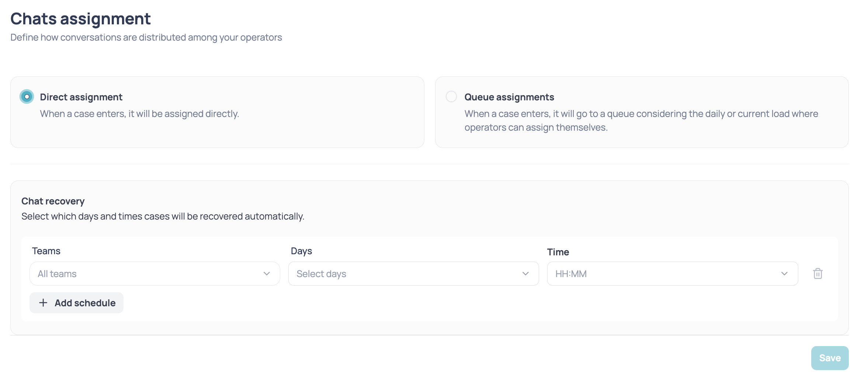Select the Queue assignments radio button
This screenshot has width=868, height=383.
pyautogui.click(x=451, y=97)
